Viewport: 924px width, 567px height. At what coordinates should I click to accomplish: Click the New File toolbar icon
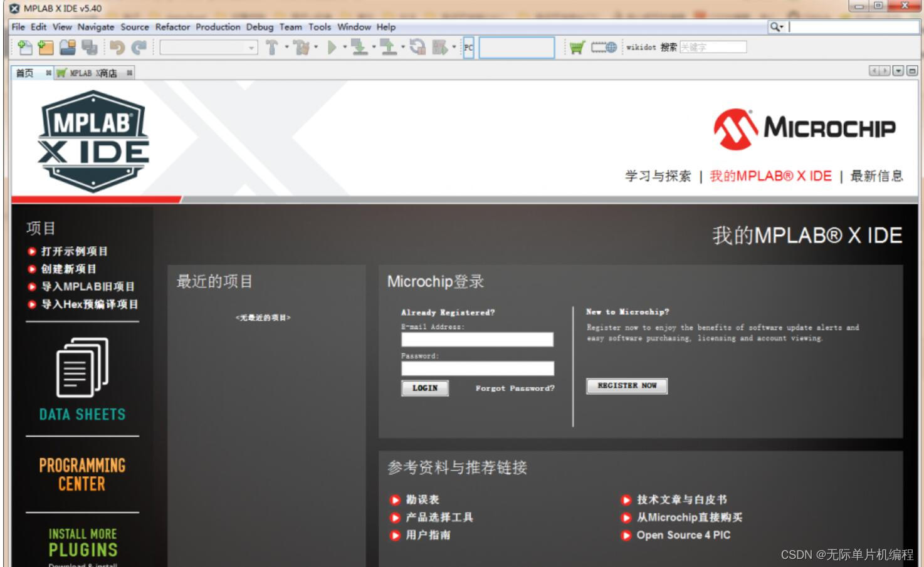click(x=25, y=47)
